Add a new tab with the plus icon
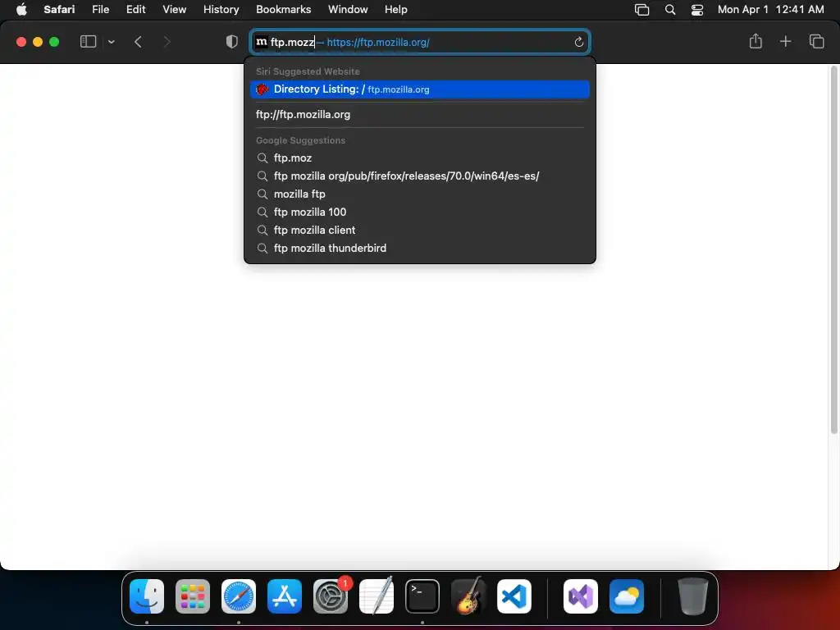Viewport: 840px width, 630px height. click(785, 41)
